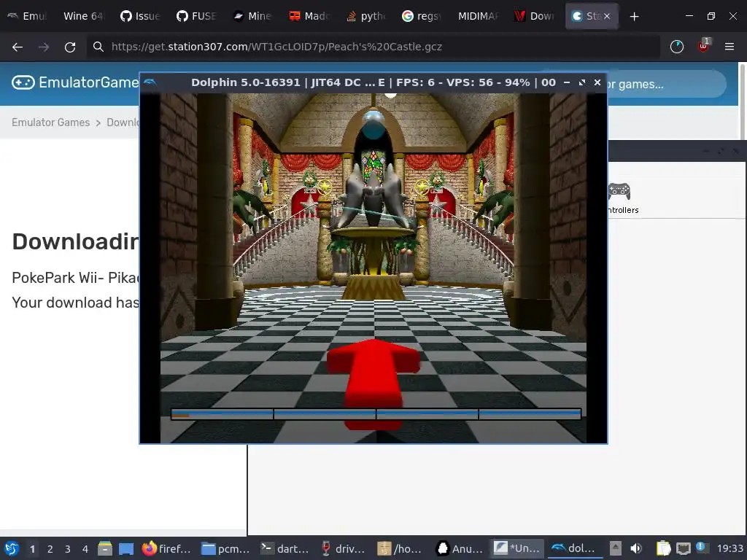This screenshot has width=747, height=560.
Task: Switch to the Google regs tab
Action: click(421, 16)
